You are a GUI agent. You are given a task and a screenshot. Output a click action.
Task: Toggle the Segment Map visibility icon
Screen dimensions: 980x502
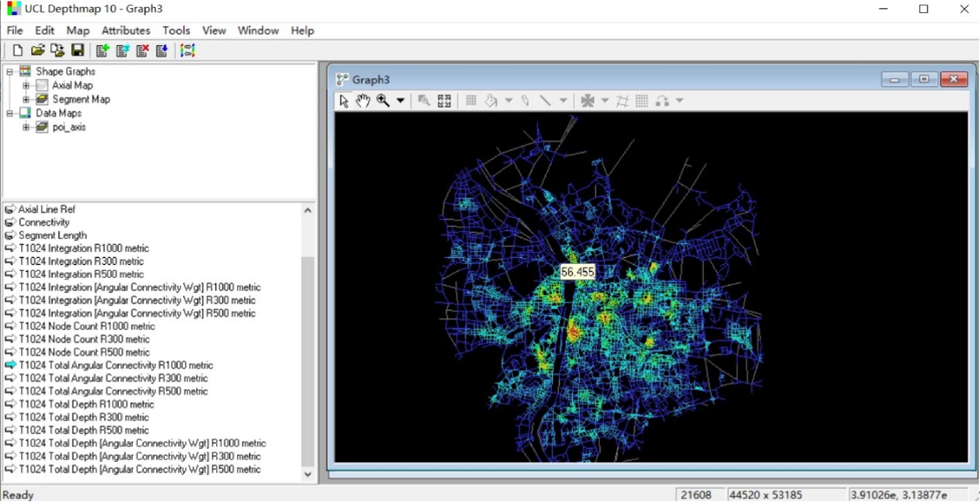click(x=42, y=99)
